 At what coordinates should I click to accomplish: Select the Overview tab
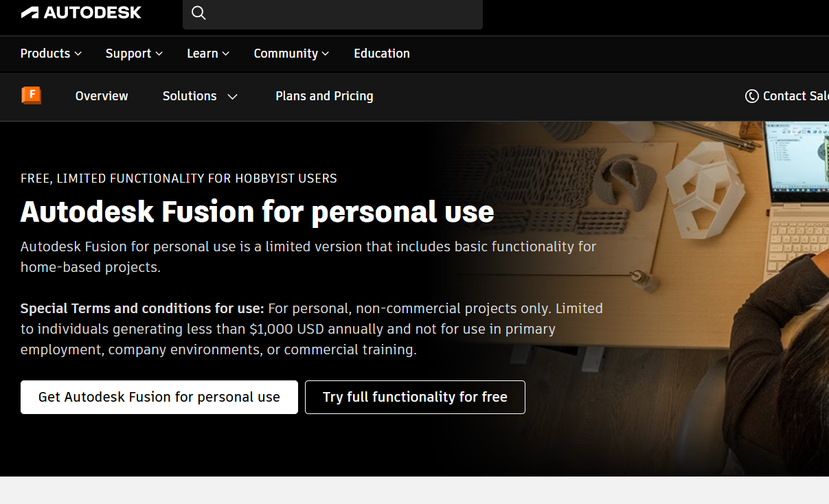(x=102, y=96)
